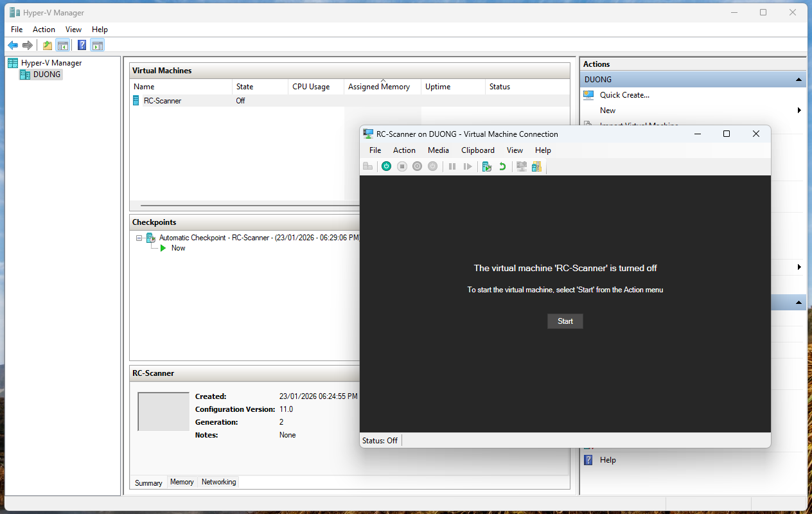812x514 pixels.
Task: Switch to the Summary tab
Action: tap(148, 483)
